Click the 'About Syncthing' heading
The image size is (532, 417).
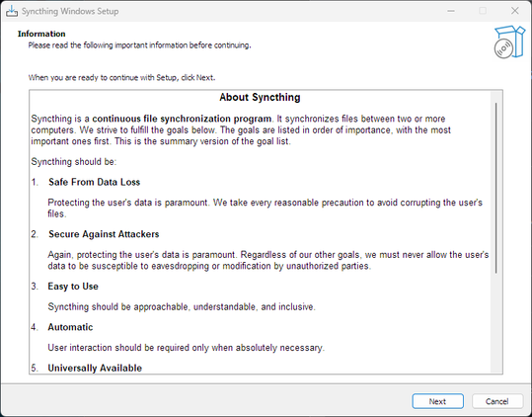[260, 97]
